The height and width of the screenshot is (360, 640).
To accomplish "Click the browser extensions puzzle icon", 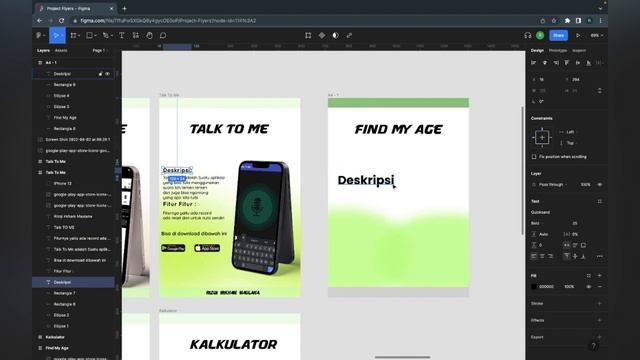I will tap(567, 20).
